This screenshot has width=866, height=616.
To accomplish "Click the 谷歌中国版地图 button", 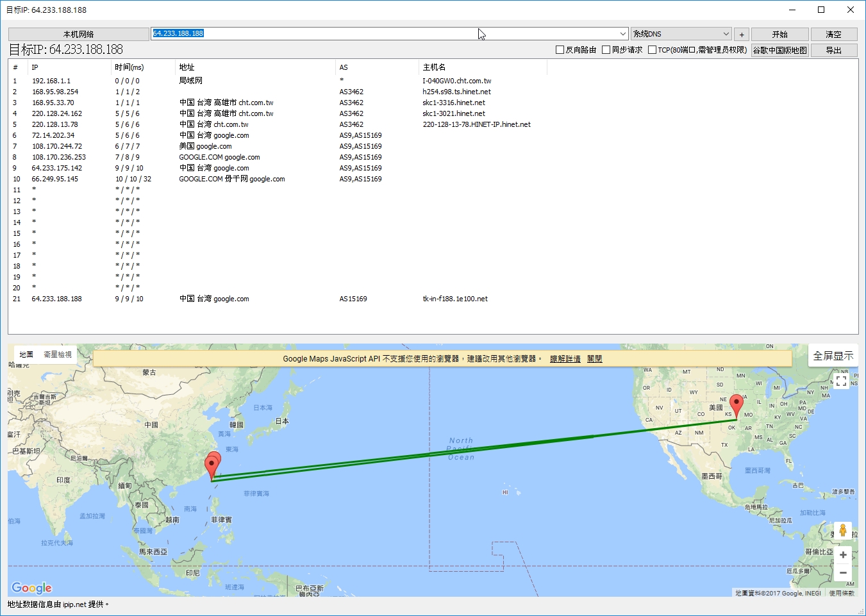I will click(779, 50).
